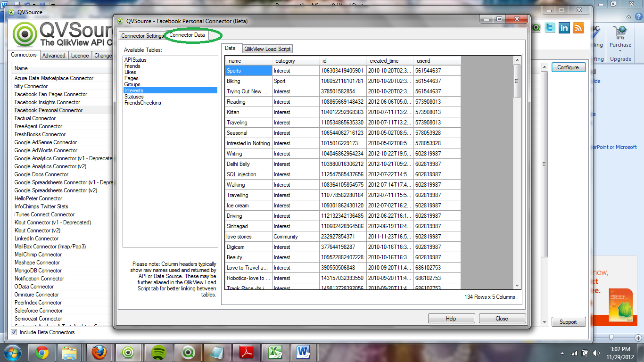The width and height of the screenshot is (644, 362).
Task: Click the Close button in connector dialog
Action: (502, 319)
